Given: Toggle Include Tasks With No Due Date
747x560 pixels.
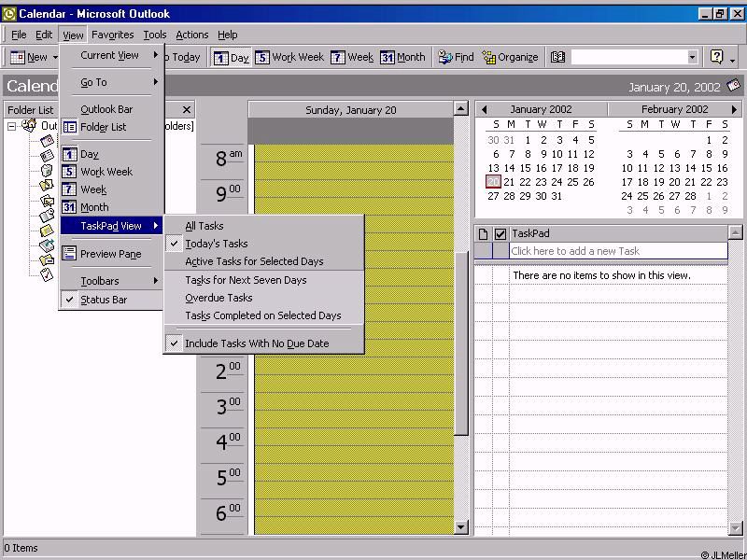Looking at the screenshot, I should click(257, 343).
